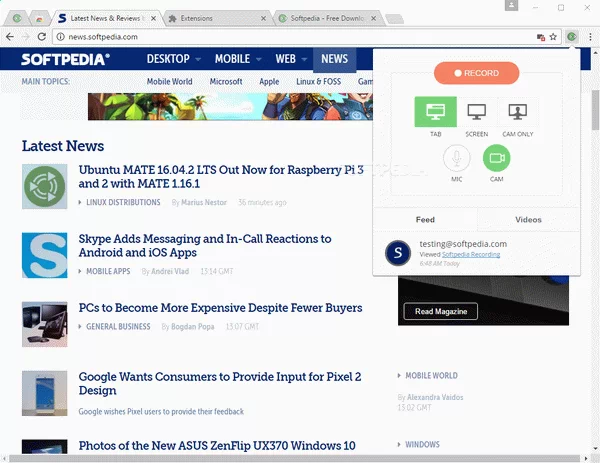Image resolution: width=600 pixels, height=463 pixels.
Task: Toggle the MIC option
Action: [456, 158]
